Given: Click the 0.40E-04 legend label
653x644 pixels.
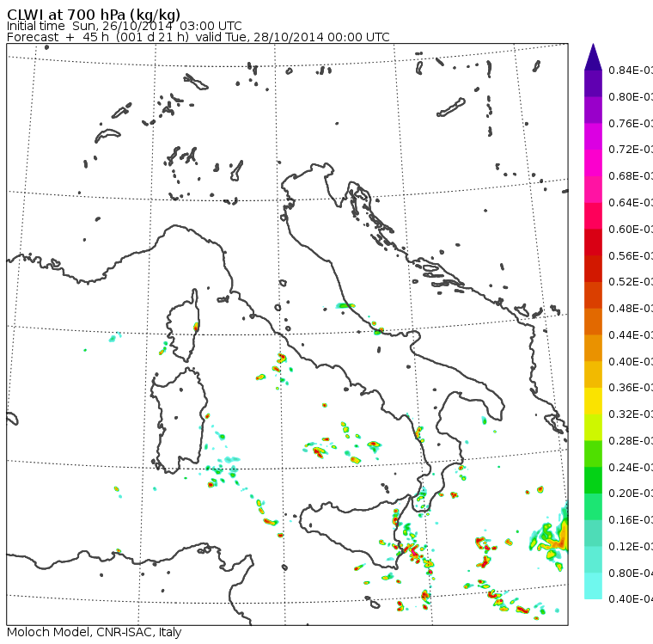Looking at the screenshot, I should coord(631,599).
